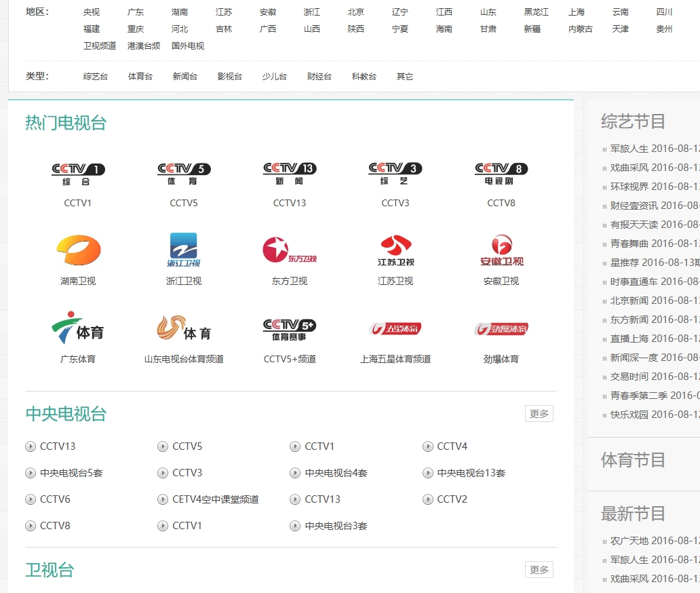Screen dimensions: 700x593
Task: Open 军旅人生 under 综艺节目 sidebar
Action: [629, 149]
